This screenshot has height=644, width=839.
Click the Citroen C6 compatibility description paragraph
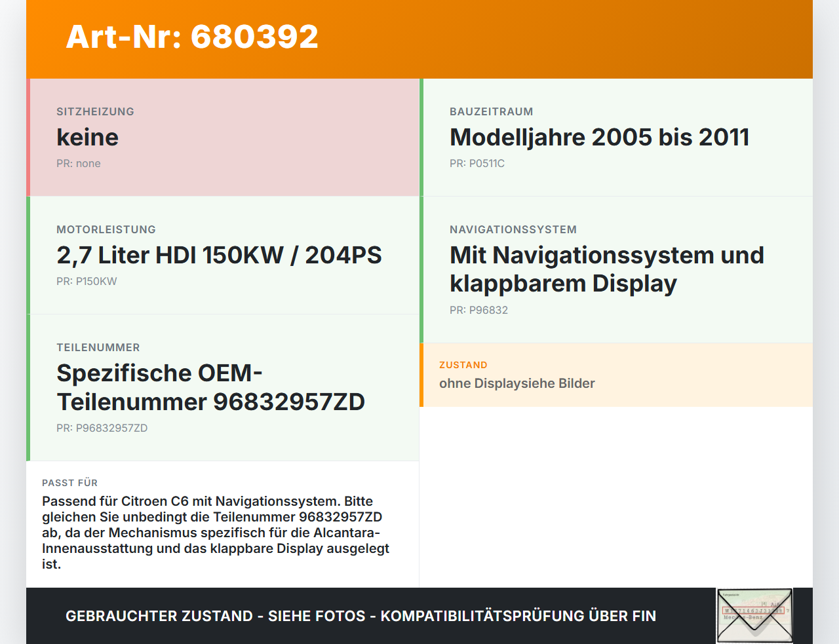click(x=216, y=533)
